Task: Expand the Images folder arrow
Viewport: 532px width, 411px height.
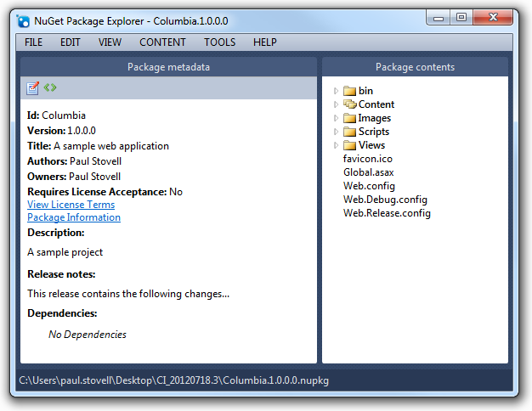Action: click(336, 118)
